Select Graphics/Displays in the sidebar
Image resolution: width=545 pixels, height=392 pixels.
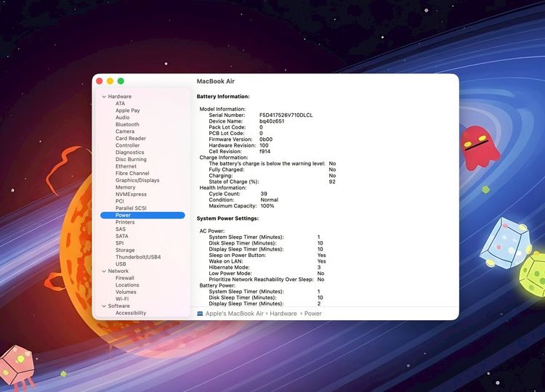137,180
